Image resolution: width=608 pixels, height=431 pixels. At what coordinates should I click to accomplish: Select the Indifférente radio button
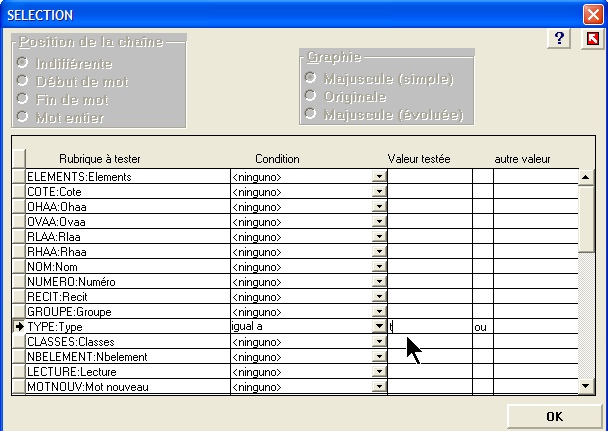coord(23,63)
